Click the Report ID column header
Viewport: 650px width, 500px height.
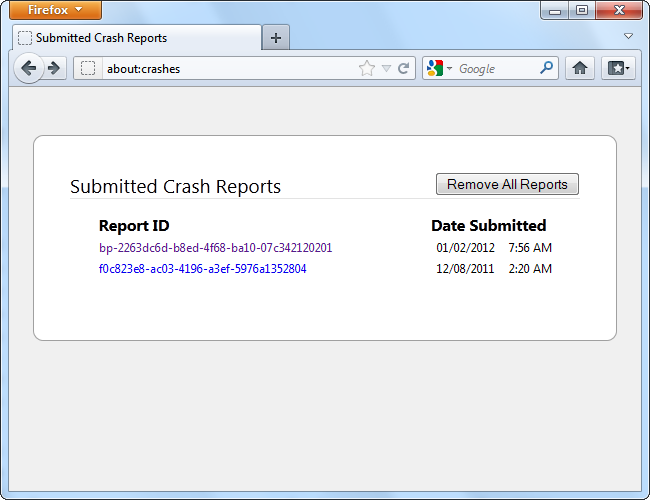[x=134, y=226]
